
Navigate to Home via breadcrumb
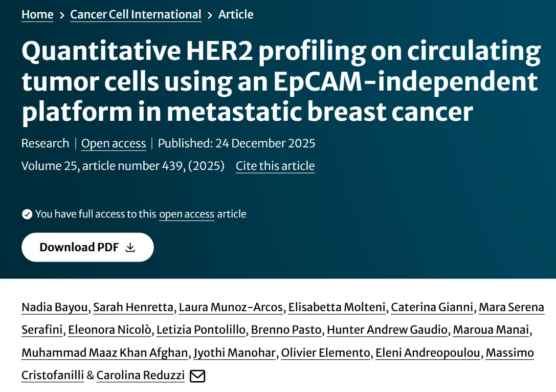(x=37, y=14)
